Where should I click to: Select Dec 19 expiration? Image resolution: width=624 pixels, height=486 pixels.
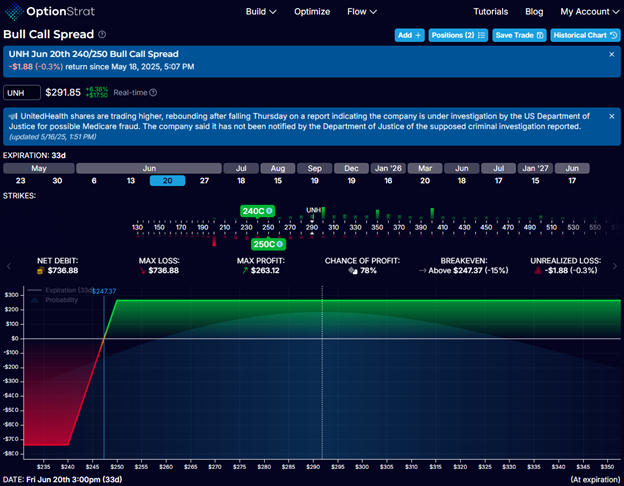pyautogui.click(x=351, y=181)
